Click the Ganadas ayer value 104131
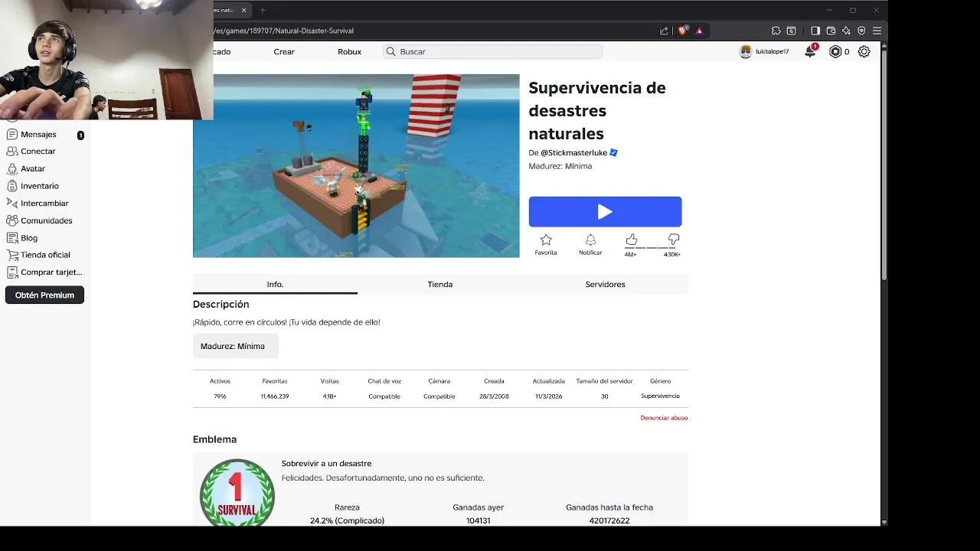This screenshot has width=980, height=551. (x=478, y=520)
